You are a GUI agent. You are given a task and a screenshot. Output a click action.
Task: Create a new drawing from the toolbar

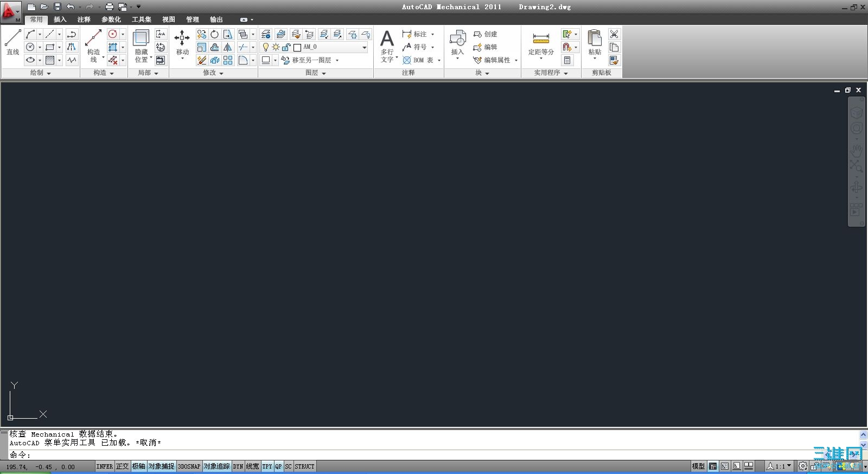31,7
